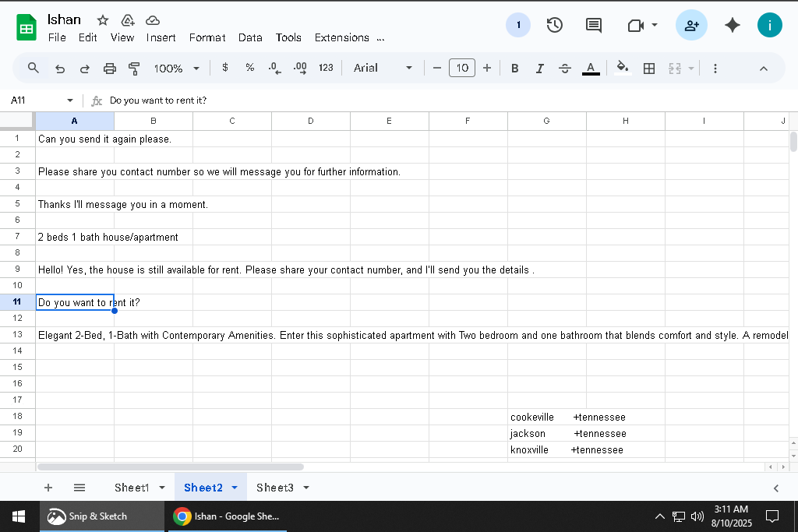Open the Format menu
This screenshot has width=798, height=532.
tap(207, 37)
